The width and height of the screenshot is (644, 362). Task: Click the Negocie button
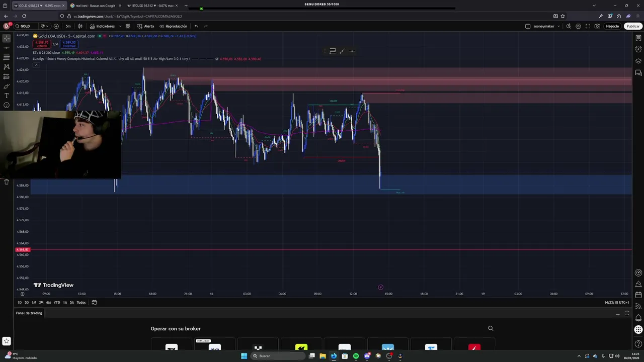(612, 26)
